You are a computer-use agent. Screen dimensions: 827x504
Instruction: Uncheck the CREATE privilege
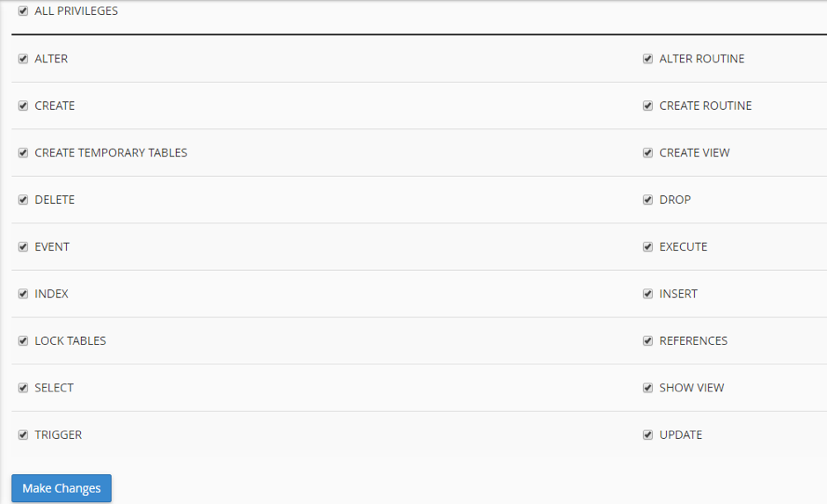(23, 106)
